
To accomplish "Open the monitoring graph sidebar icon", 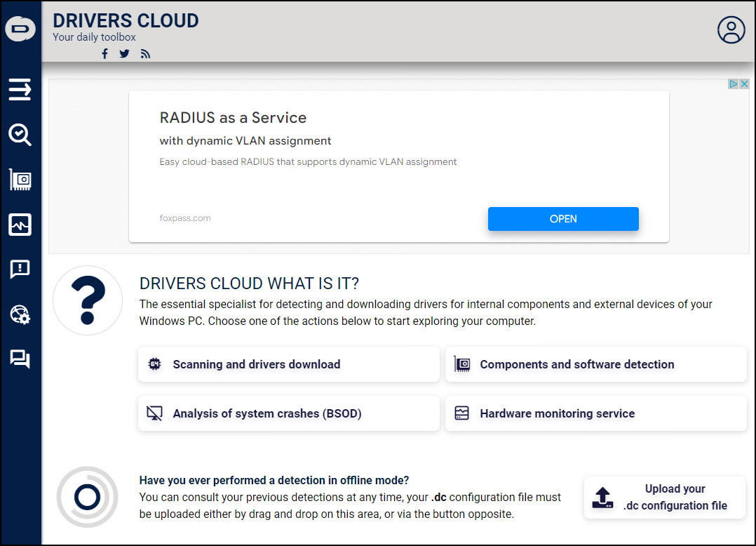I will [20, 225].
